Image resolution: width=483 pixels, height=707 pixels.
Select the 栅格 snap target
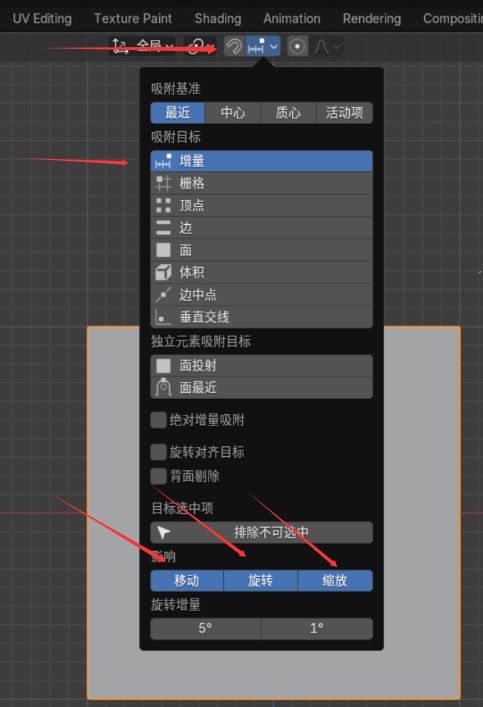tap(262, 183)
